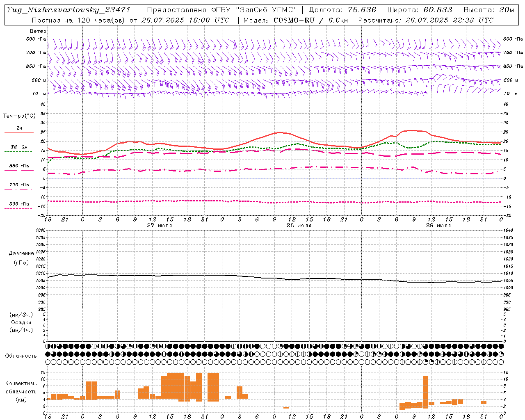Image resolution: width=525 pixels, height=420 pixels.
Task: Click the Широта: 60.833 value
Action: click(420, 10)
